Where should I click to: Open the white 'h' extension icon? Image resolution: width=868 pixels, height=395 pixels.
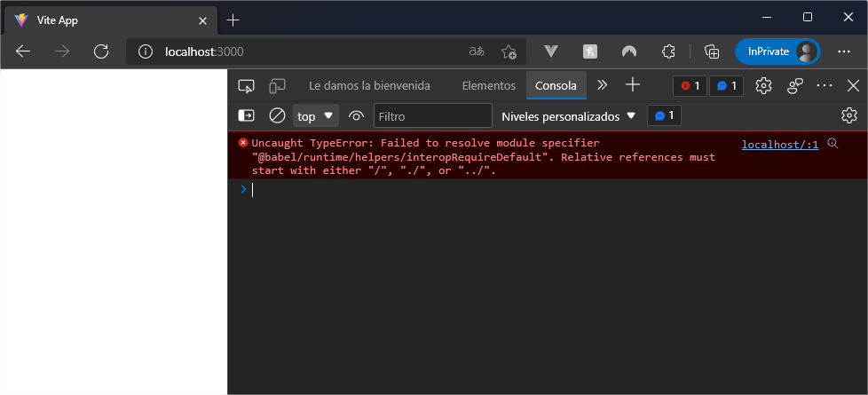tap(590, 51)
